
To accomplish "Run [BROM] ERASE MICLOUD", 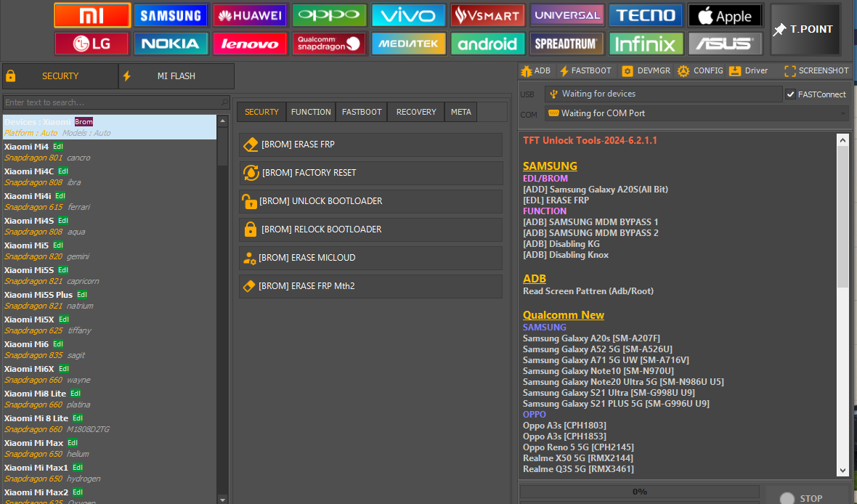I will (x=370, y=258).
